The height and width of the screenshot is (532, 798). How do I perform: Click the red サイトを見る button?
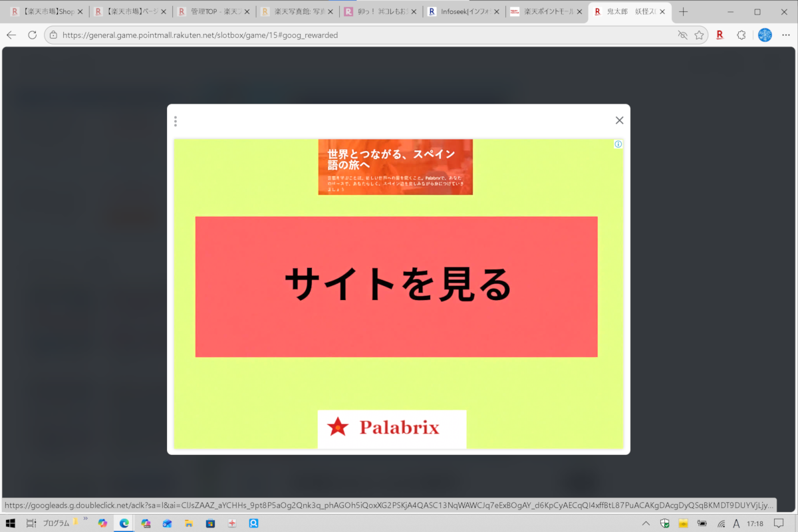pyautogui.click(x=396, y=287)
